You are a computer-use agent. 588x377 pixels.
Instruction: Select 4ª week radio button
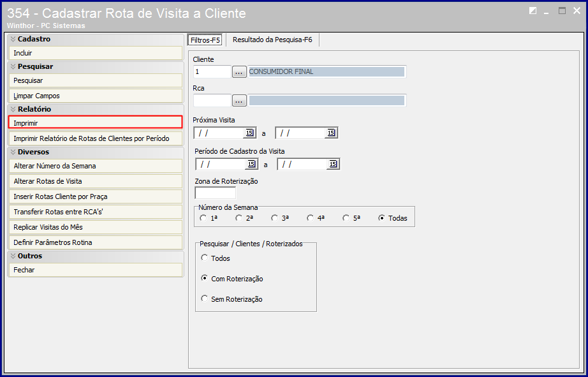click(x=310, y=218)
